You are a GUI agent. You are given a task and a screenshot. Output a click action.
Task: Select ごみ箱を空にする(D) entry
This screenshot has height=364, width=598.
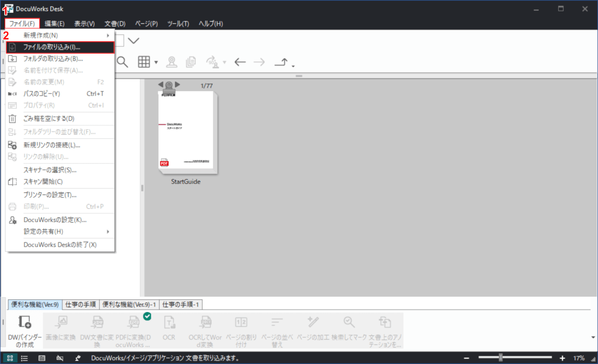[60, 118]
